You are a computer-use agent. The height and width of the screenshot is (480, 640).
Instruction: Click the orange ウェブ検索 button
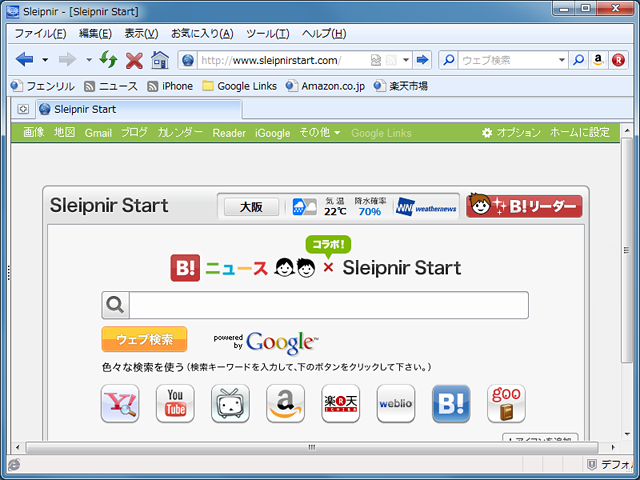click(x=144, y=339)
